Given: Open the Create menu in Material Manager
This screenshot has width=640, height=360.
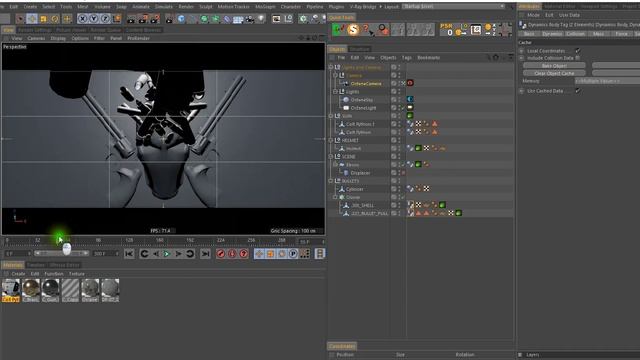Looking at the screenshot, I should coord(18,273).
